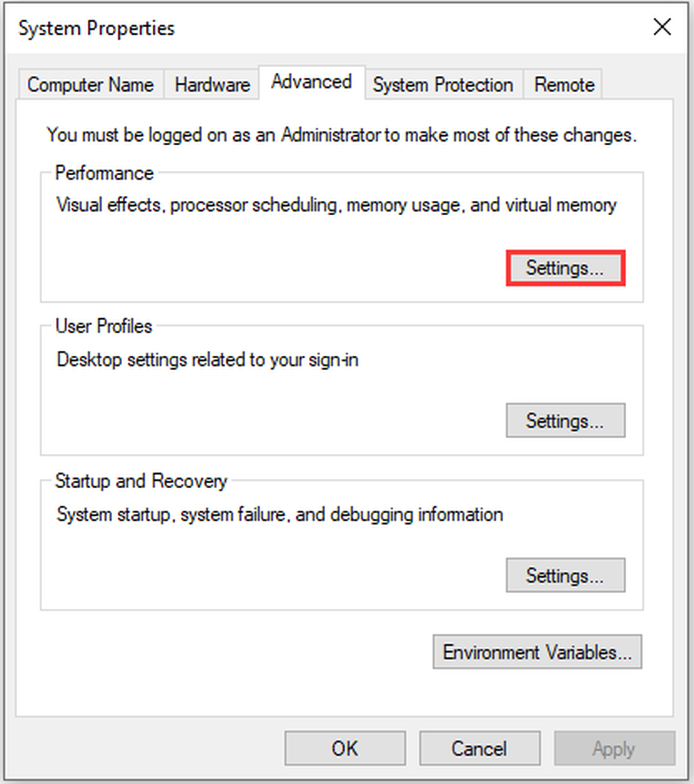Go to the System Protection tab
694x784 pixels.
pyautogui.click(x=443, y=84)
